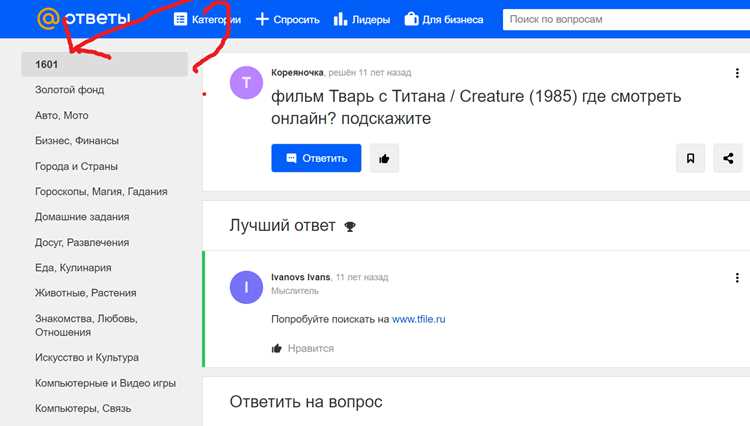Screen dimensions: 750x426
Task: Open Гороскопы, Магия, Гадания category
Action: click(101, 191)
